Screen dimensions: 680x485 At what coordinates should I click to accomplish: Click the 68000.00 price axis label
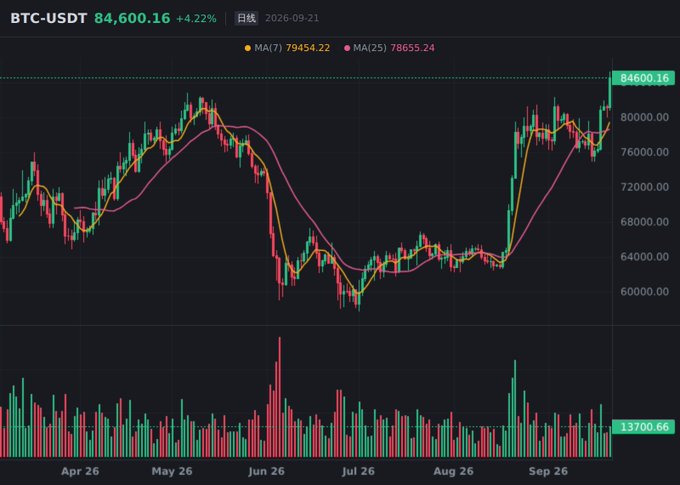644,222
